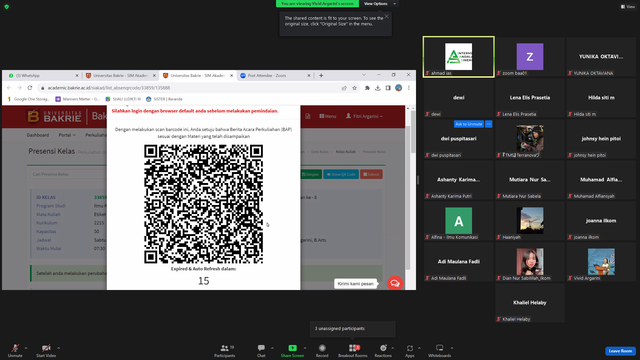This screenshot has height=360, width=640.
Task: Click the Universitas Bakrie logo
Action: (x=54, y=116)
